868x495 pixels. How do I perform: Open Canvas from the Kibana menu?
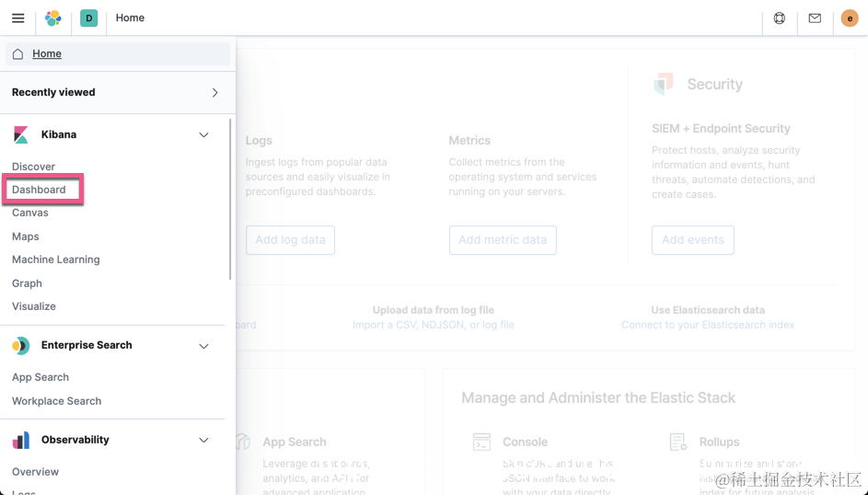29,213
